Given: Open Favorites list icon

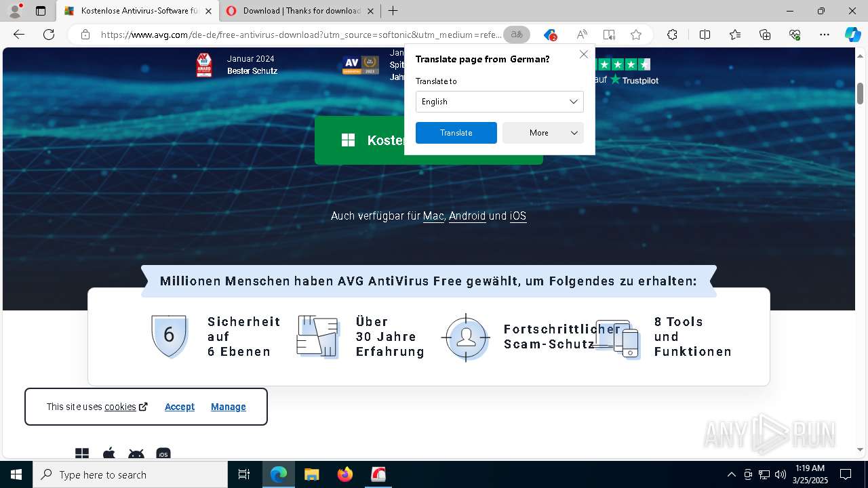Looking at the screenshot, I should click(x=735, y=35).
